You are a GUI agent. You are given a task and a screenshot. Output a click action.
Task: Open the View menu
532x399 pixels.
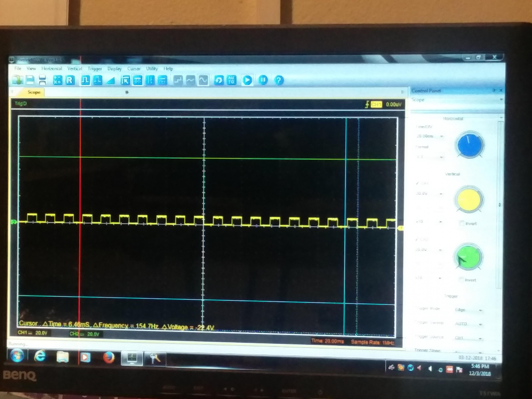pos(31,69)
